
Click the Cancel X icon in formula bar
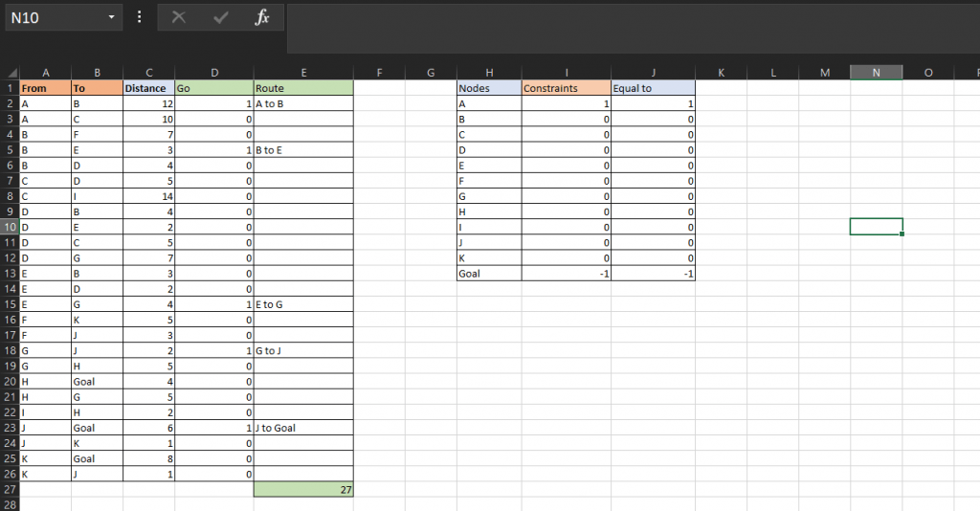179,17
